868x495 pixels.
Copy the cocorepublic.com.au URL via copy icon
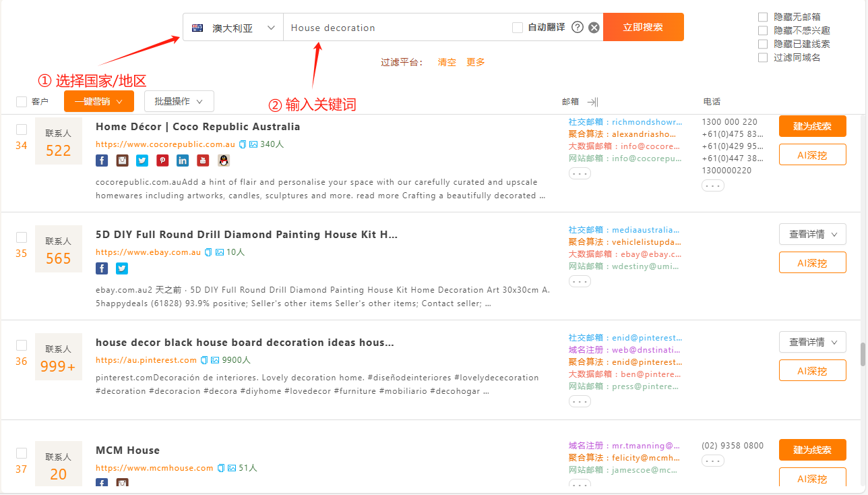tap(243, 144)
